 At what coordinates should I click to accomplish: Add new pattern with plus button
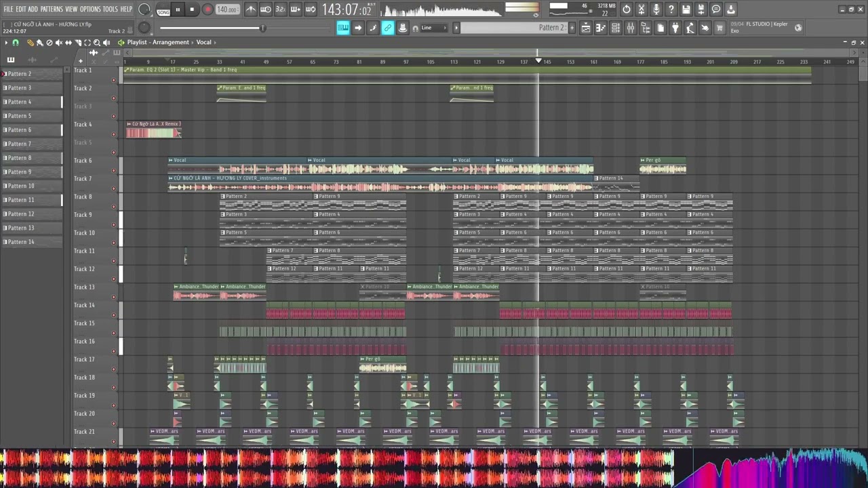pyautogui.click(x=573, y=28)
